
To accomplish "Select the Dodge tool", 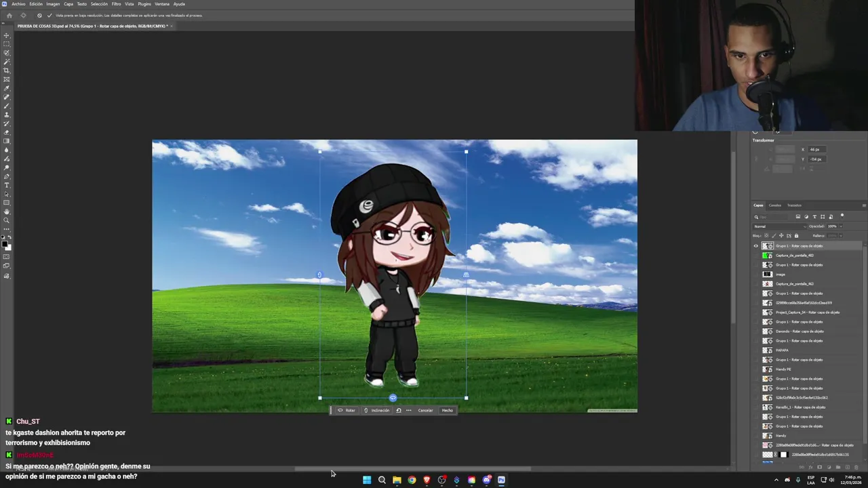I will [x=7, y=167].
